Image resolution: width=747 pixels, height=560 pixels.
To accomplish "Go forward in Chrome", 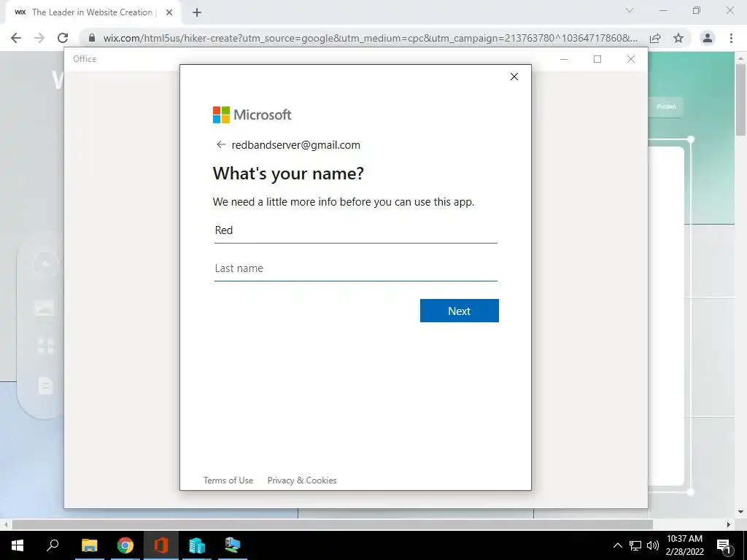I will pos(39,38).
